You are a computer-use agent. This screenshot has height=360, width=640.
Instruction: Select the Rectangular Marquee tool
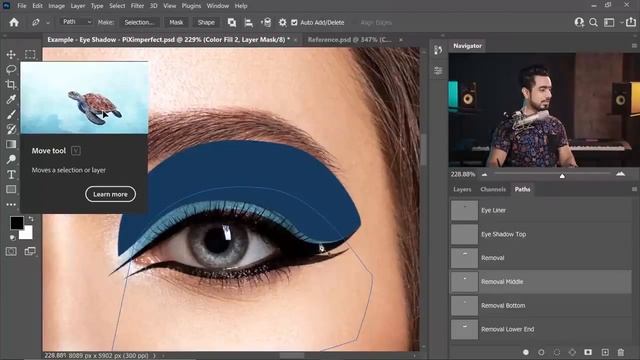pos(30,54)
